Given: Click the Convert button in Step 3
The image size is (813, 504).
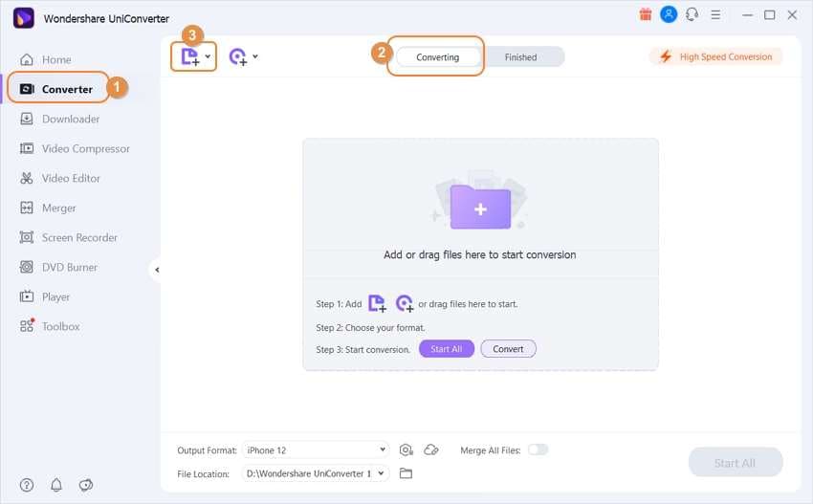Looking at the screenshot, I should [508, 349].
